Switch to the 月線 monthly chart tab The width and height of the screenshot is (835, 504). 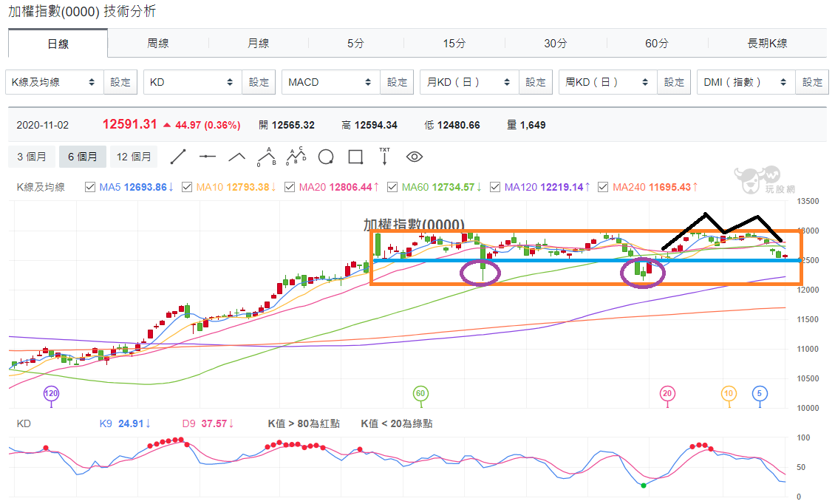click(x=259, y=43)
